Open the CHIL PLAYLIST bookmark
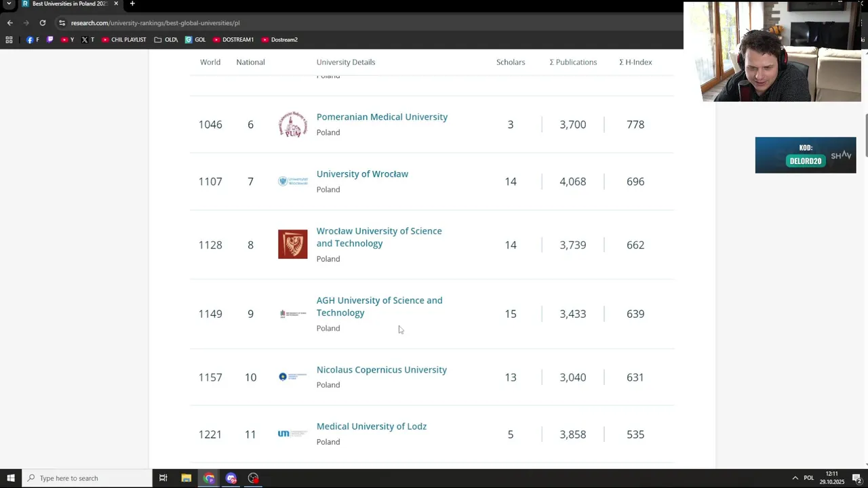This screenshot has height=488, width=868. point(124,39)
